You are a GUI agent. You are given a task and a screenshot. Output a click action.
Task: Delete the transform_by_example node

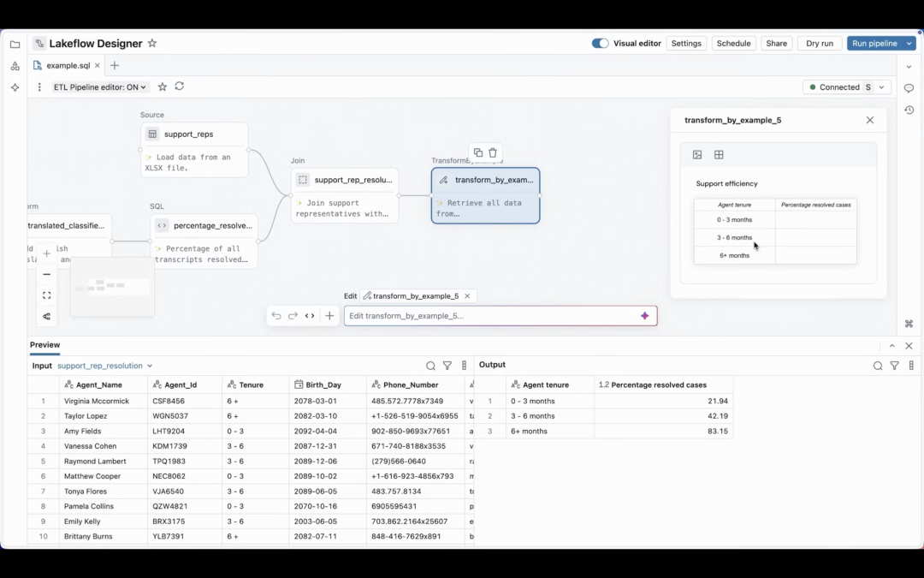click(x=493, y=152)
